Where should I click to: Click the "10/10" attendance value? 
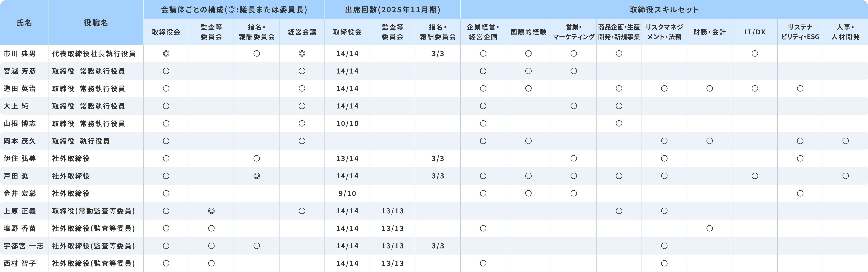347,124
